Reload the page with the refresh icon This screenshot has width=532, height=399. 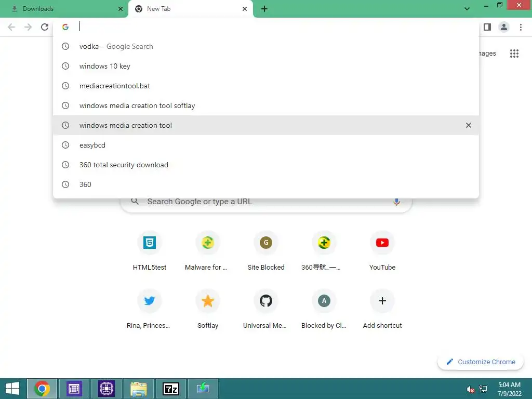click(x=45, y=27)
